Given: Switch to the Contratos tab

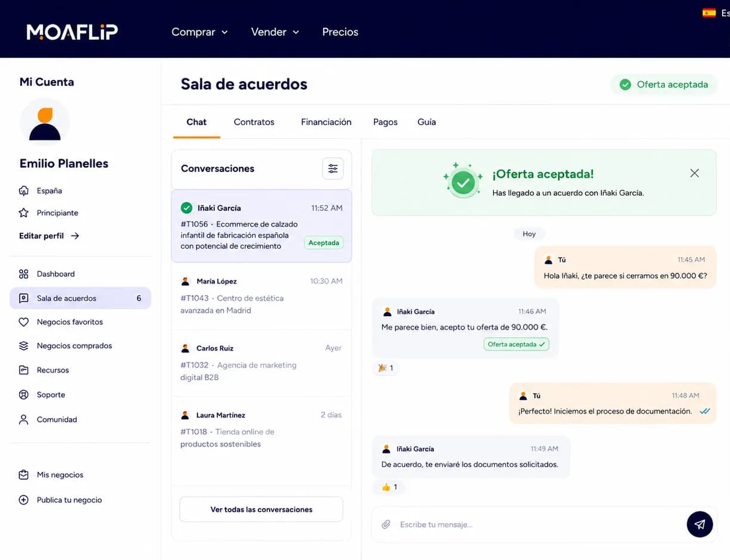Looking at the screenshot, I should point(254,122).
